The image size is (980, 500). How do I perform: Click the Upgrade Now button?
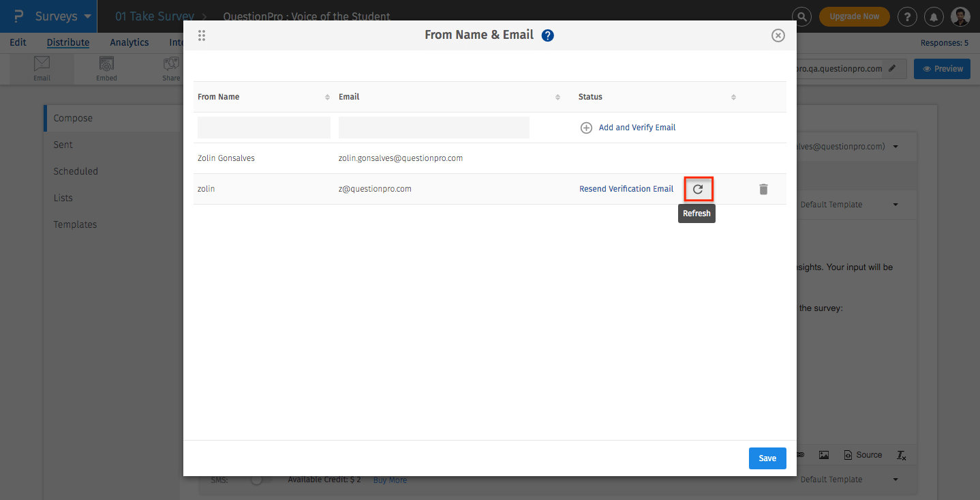(x=855, y=16)
